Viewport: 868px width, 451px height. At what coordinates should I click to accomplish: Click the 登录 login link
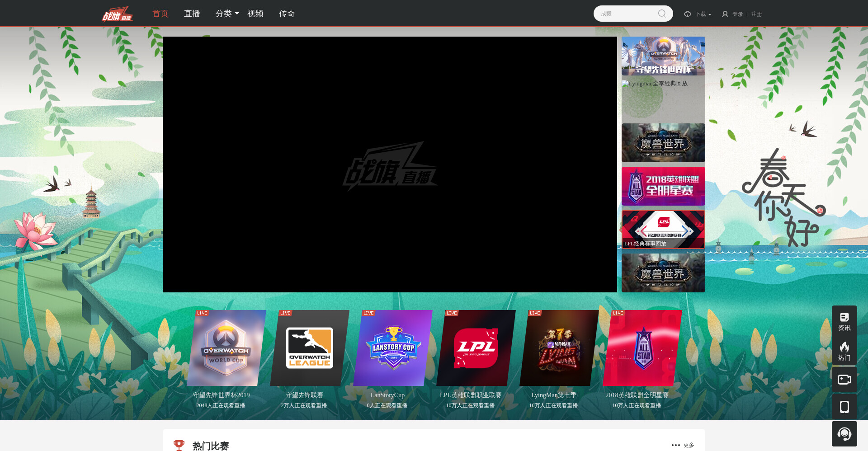pos(738,14)
